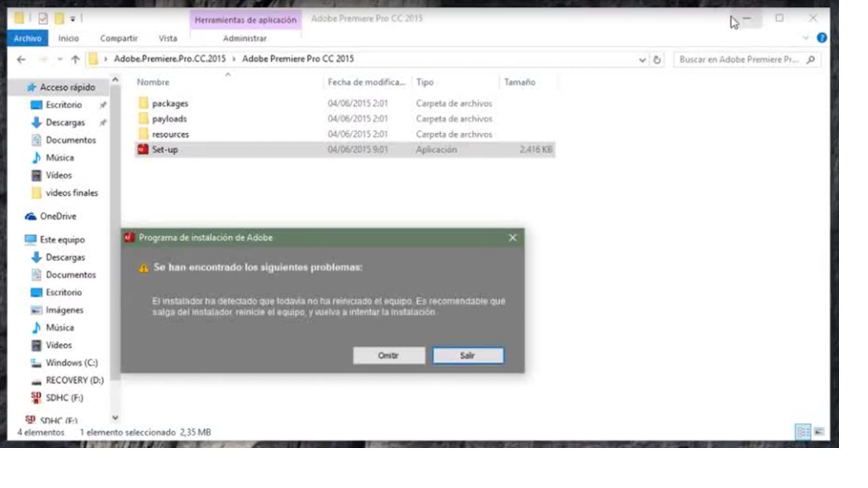Open Vídeos under Acceso rápido
Screen dimensions: 868x488
(x=58, y=176)
